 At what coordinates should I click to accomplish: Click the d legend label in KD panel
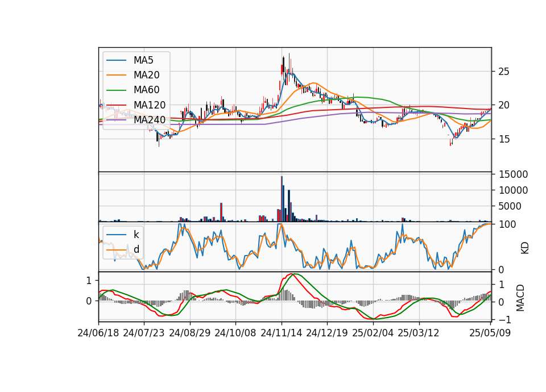tap(136, 249)
